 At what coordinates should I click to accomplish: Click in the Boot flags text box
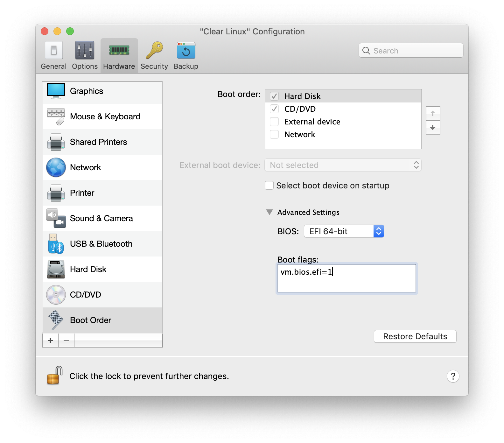pyautogui.click(x=347, y=278)
